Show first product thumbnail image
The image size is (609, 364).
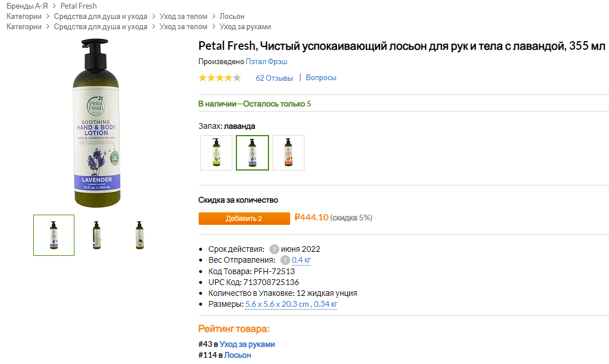(54, 235)
